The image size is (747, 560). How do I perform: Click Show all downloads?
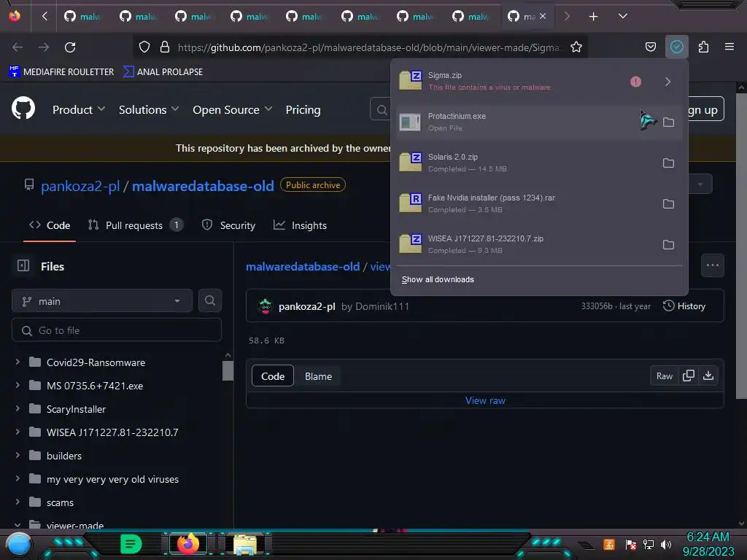click(x=438, y=279)
